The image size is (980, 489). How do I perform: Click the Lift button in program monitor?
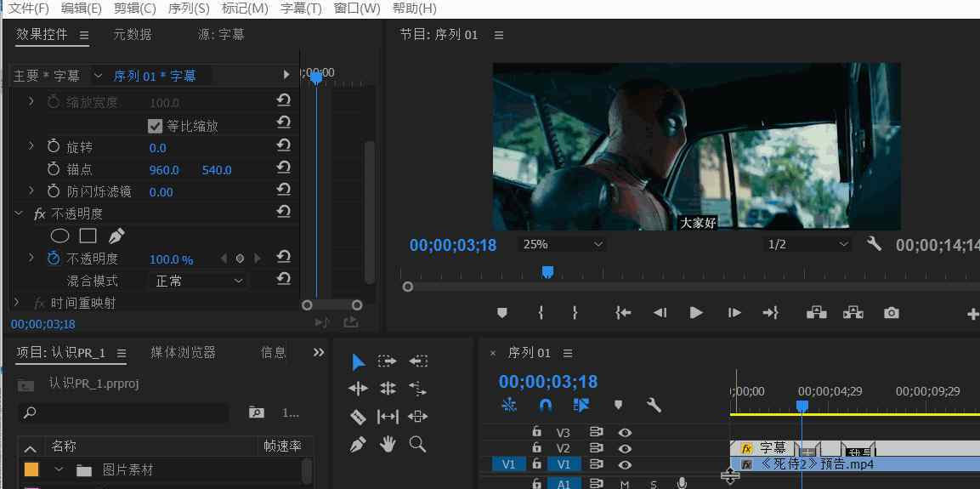point(816,313)
